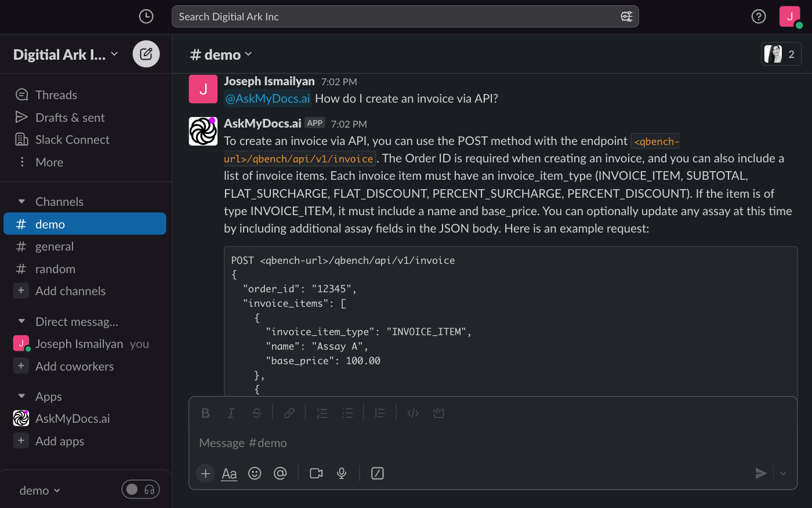The image size is (812, 508).
Task: Open the slash shortcuts menu
Action: tap(378, 473)
